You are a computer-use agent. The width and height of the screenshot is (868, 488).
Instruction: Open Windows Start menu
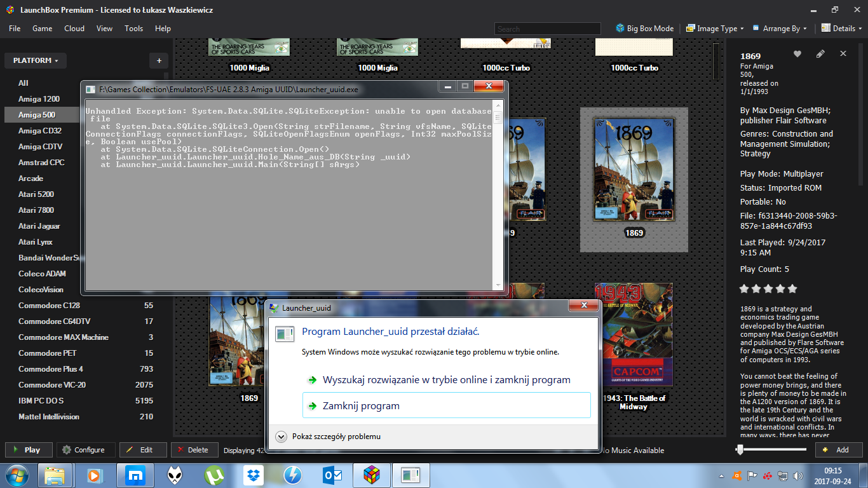click(17, 475)
